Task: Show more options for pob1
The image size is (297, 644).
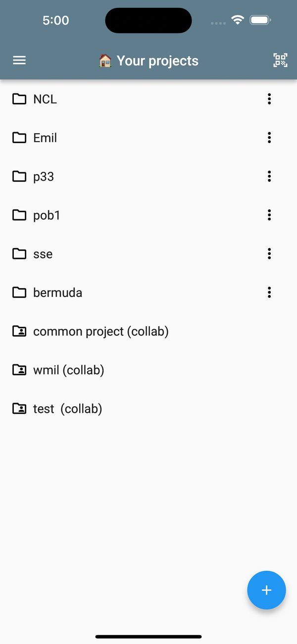Action: (x=269, y=215)
